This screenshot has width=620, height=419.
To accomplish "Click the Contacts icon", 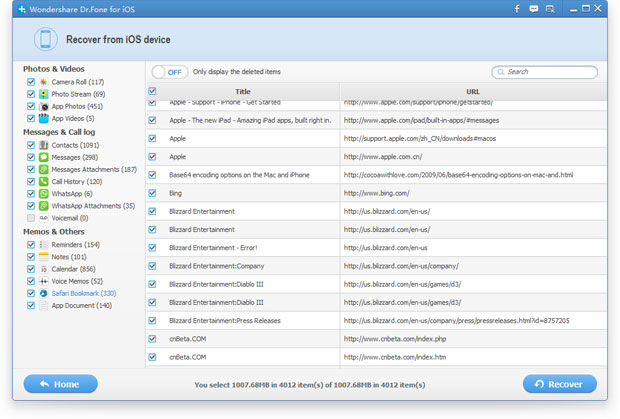I will point(43,145).
